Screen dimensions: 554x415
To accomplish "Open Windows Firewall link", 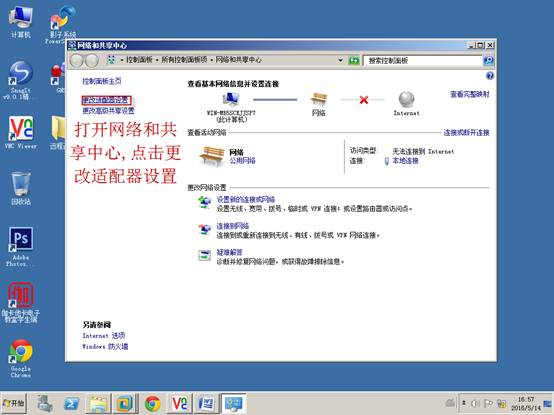I will point(105,346).
